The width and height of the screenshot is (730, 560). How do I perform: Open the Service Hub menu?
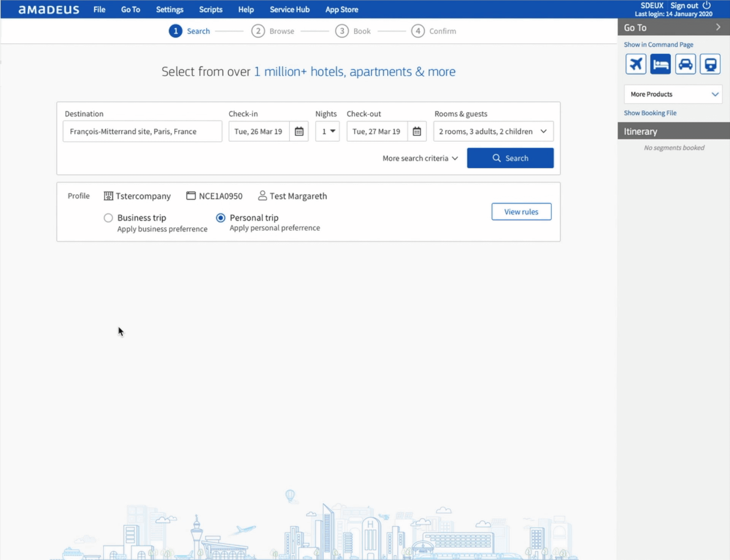[289, 9]
